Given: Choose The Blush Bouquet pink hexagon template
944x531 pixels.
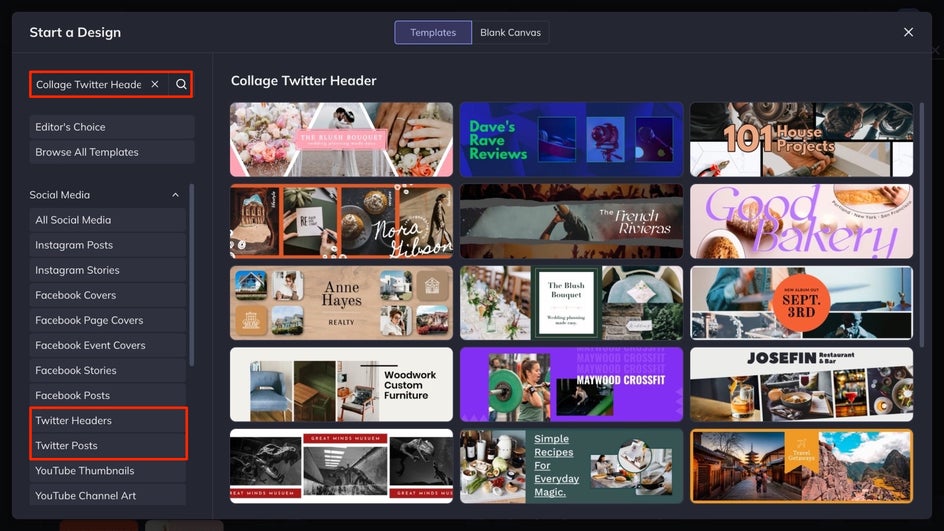Looking at the screenshot, I should point(341,139).
